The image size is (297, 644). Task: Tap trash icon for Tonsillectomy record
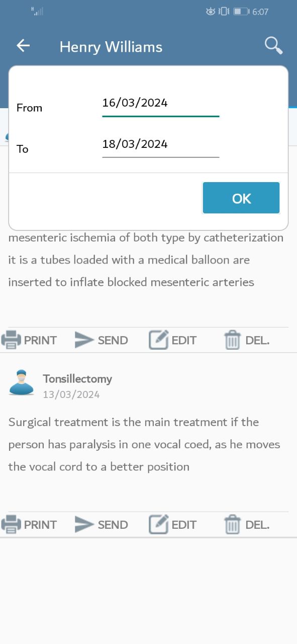coord(232,525)
